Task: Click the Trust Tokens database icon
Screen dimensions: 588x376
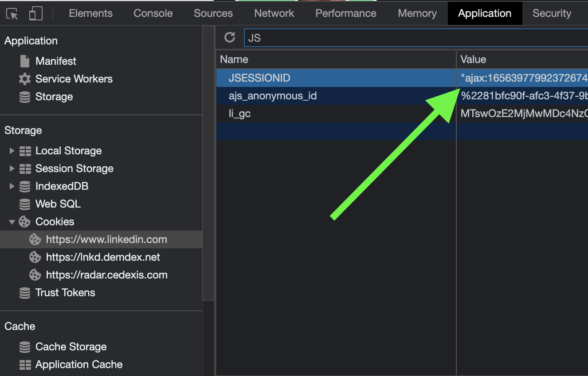Action: click(25, 293)
